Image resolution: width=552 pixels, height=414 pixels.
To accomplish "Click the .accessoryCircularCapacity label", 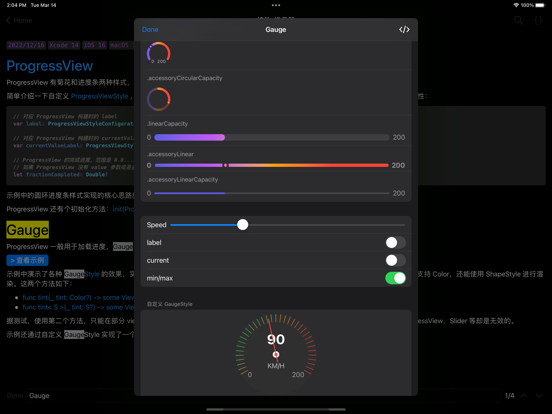I will [185, 78].
